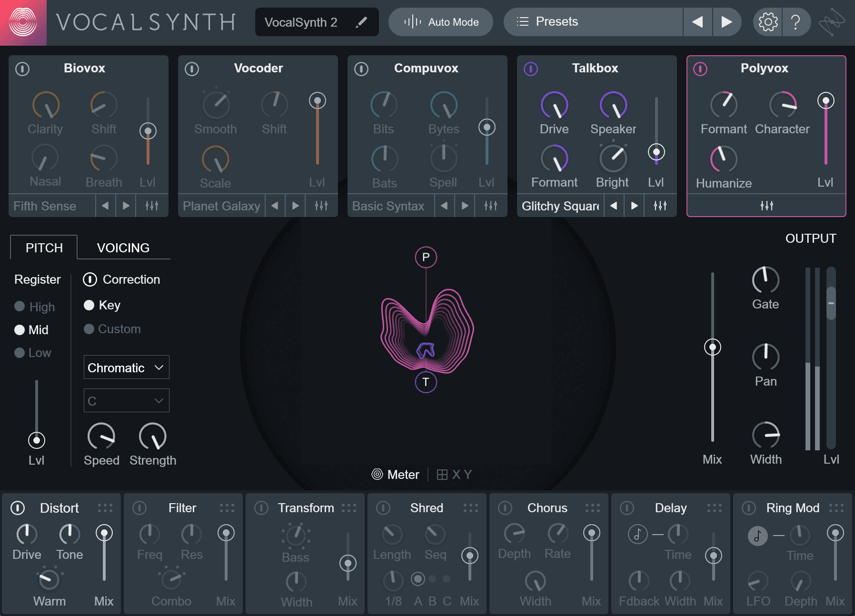Click Shred module drag handle dots
The height and width of the screenshot is (616, 855).
pos(471,508)
